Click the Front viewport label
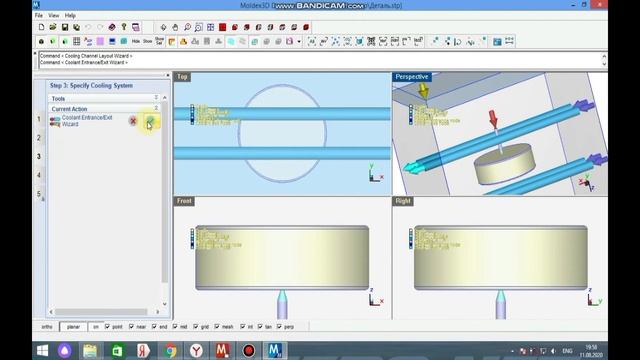 point(184,201)
